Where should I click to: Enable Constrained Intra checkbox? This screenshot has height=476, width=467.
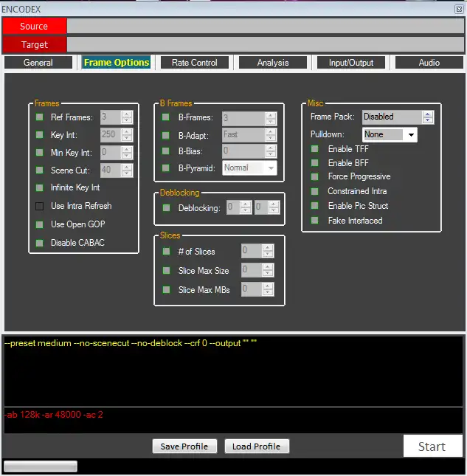coord(315,191)
